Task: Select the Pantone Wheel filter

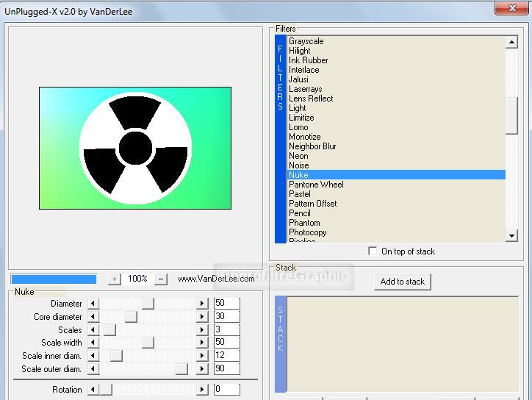Action: tap(396, 185)
